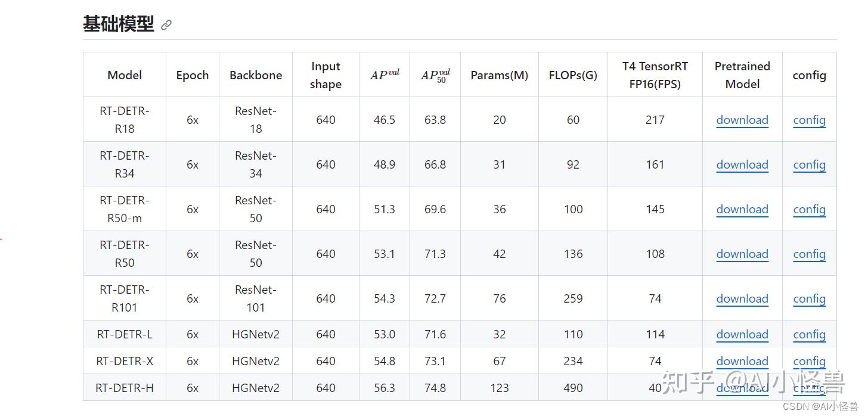This screenshot has width=868, height=417.
Task: Open the RT-DETR-R34 config link
Action: click(809, 164)
